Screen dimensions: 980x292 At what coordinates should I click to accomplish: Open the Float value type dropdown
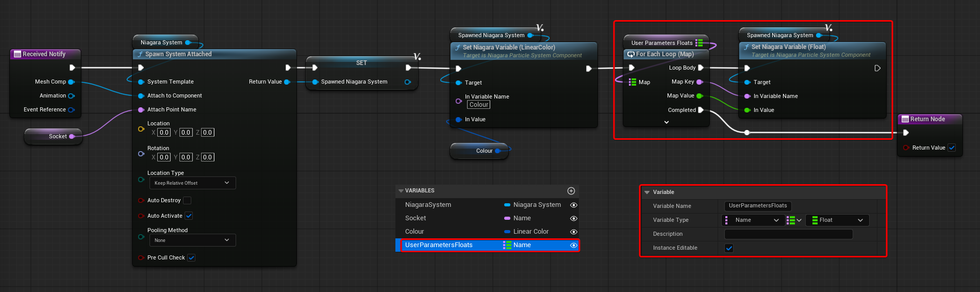pos(837,220)
